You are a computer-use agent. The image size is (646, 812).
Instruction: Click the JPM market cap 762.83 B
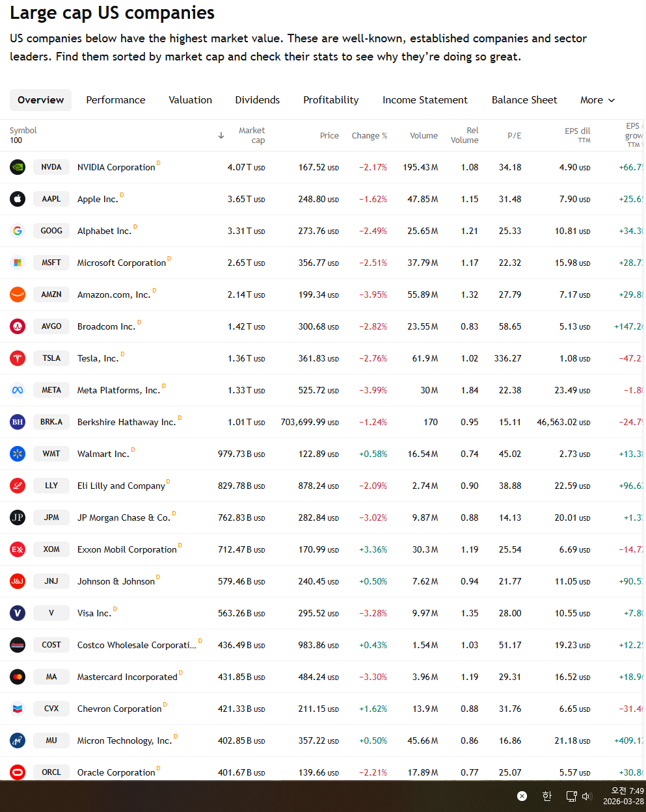pos(241,517)
